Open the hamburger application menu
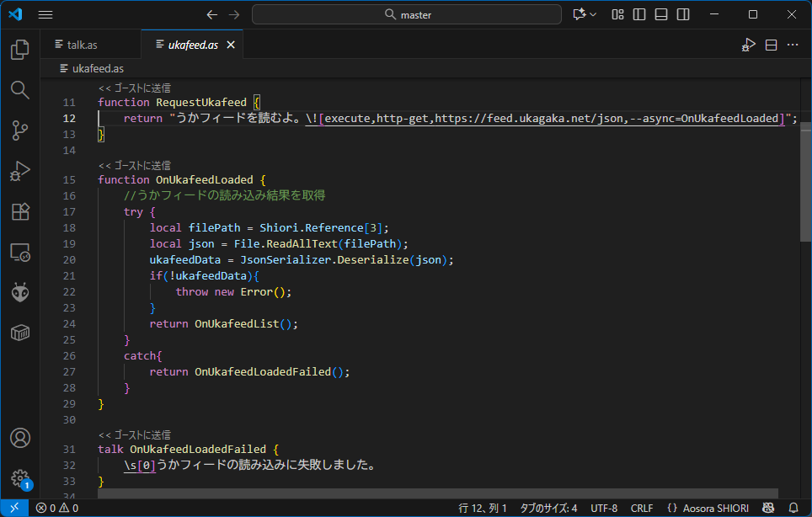812x517 pixels. (x=45, y=14)
